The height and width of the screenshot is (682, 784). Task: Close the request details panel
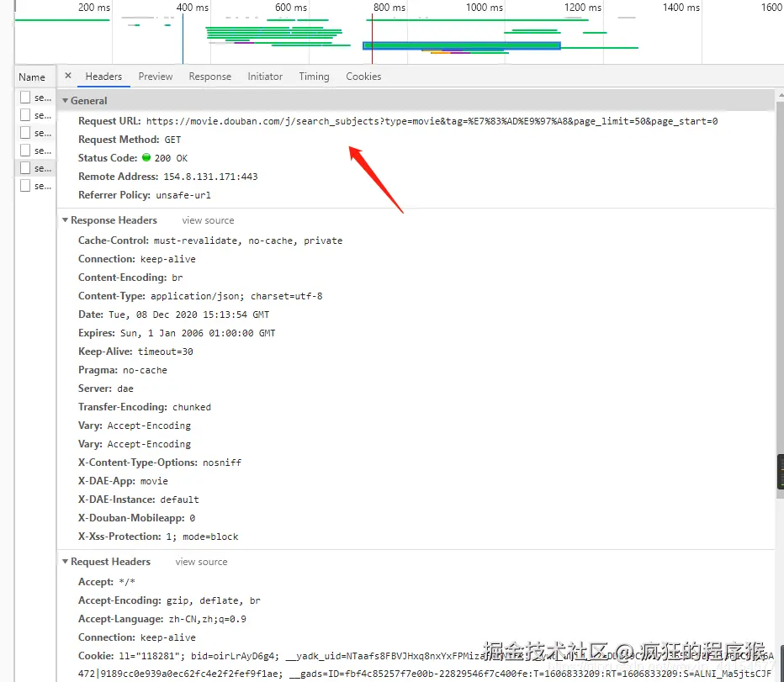click(68, 76)
